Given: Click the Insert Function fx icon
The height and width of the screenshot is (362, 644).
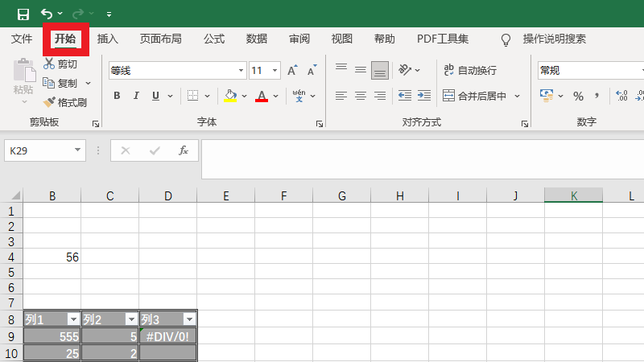Looking at the screenshot, I should pos(184,150).
